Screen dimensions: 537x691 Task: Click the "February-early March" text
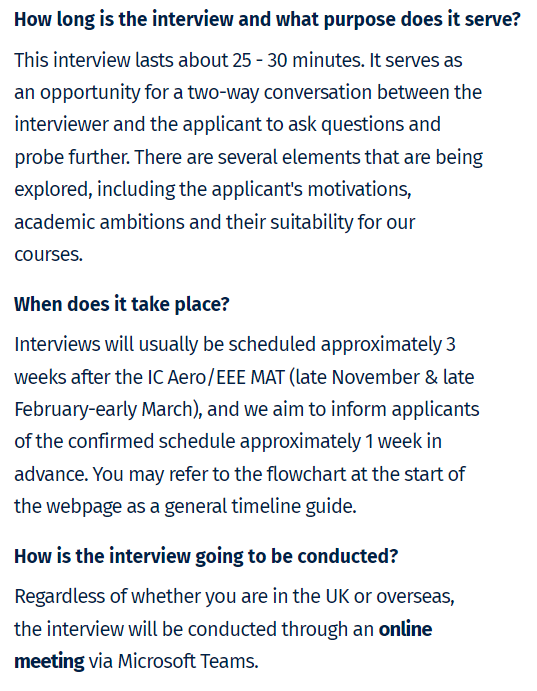(x=104, y=410)
